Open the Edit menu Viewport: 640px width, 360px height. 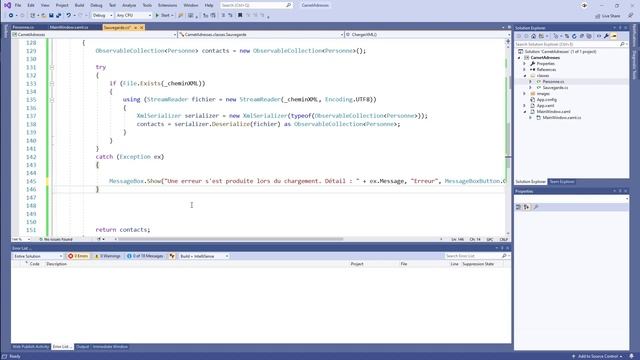click(31, 5)
